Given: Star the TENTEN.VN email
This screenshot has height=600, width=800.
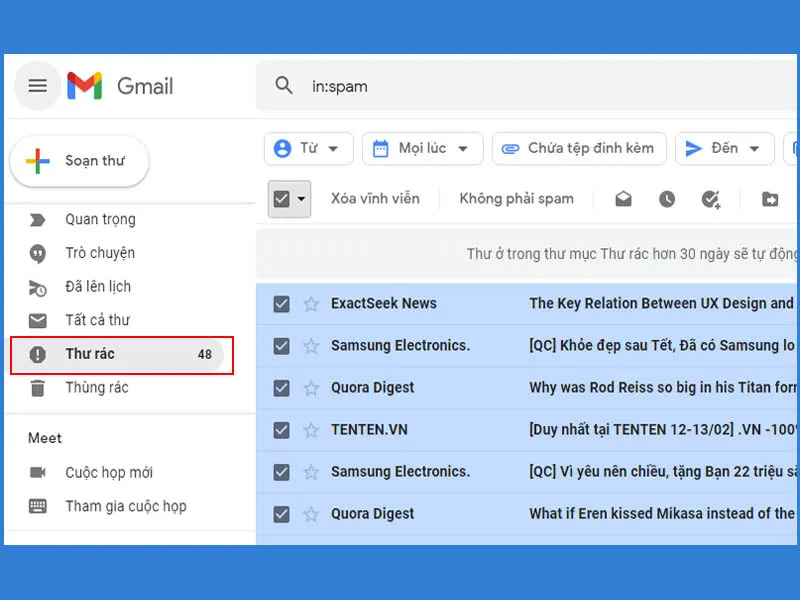Looking at the screenshot, I should [x=311, y=430].
